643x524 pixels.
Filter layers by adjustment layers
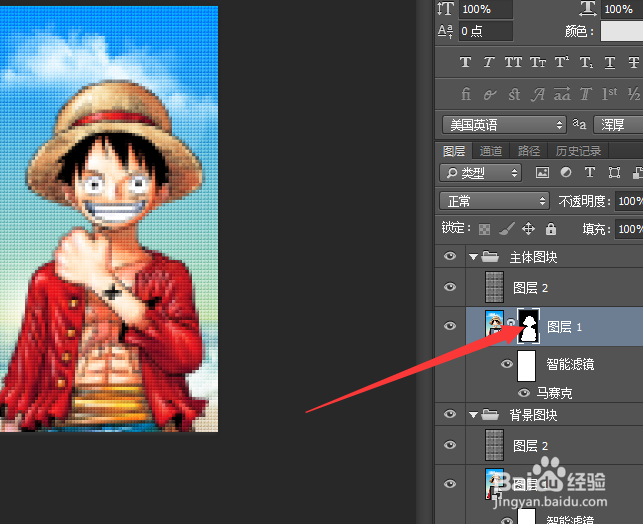pyautogui.click(x=566, y=172)
